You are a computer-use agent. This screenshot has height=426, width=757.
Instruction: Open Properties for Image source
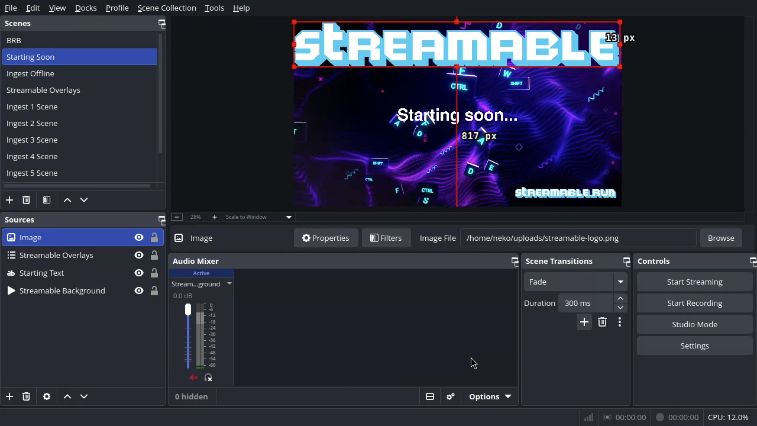click(x=326, y=238)
